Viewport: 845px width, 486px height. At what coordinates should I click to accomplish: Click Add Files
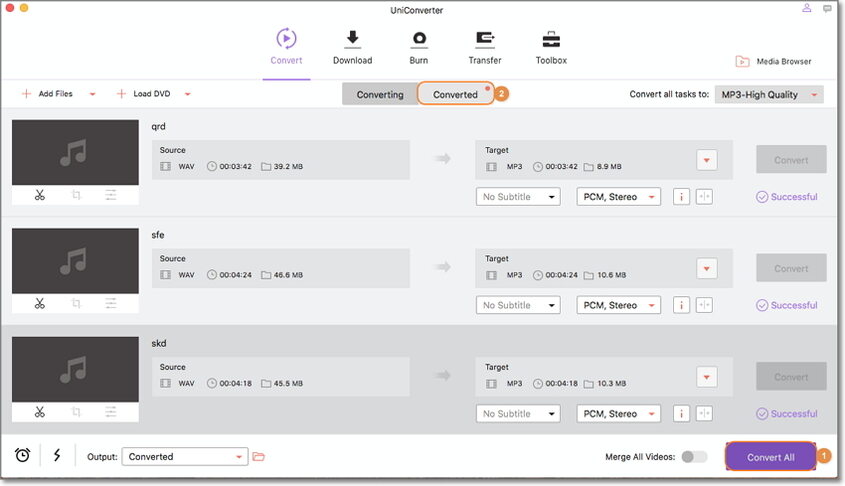click(47, 94)
